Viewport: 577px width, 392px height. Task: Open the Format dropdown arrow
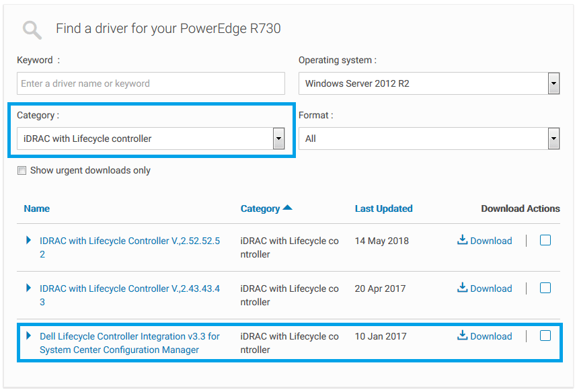click(x=553, y=139)
